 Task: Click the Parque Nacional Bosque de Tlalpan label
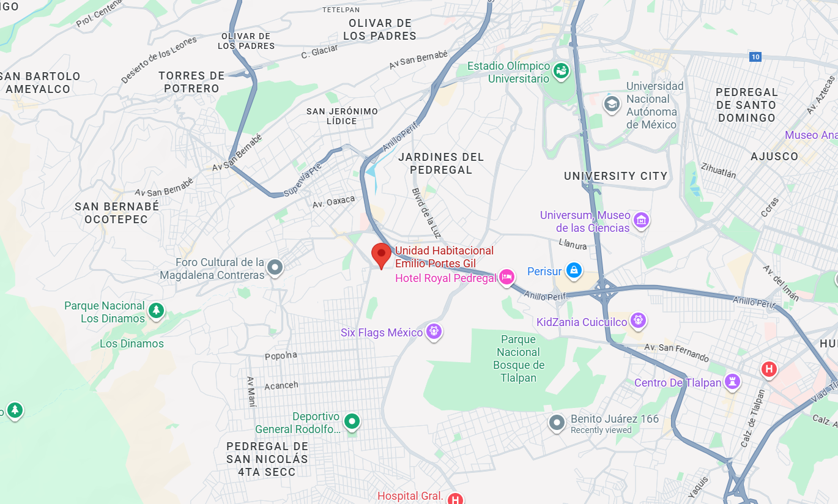[x=519, y=358]
